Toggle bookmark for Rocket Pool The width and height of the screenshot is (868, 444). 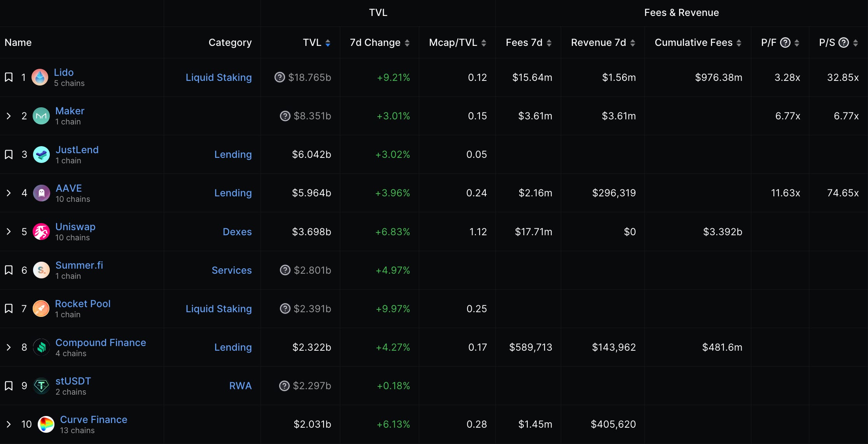click(x=9, y=309)
